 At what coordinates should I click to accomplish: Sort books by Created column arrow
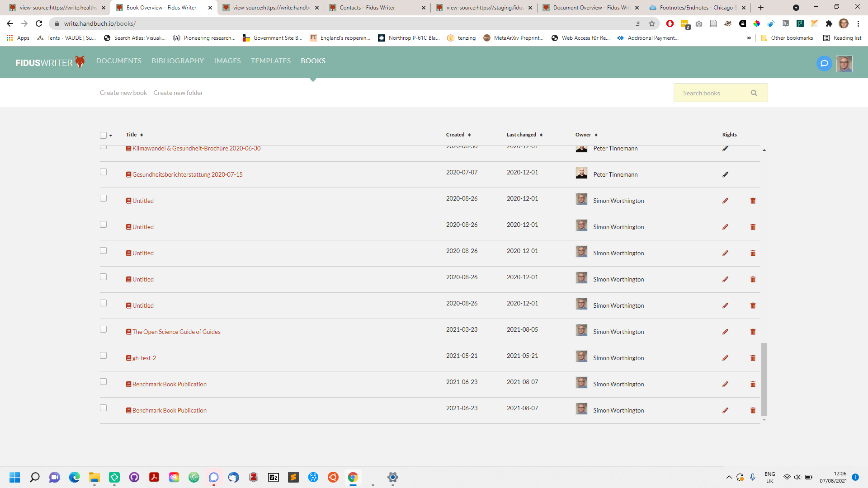coord(469,135)
